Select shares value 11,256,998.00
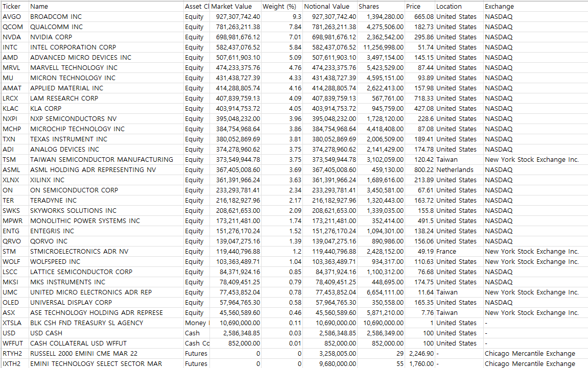588x368 pixels. point(381,47)
